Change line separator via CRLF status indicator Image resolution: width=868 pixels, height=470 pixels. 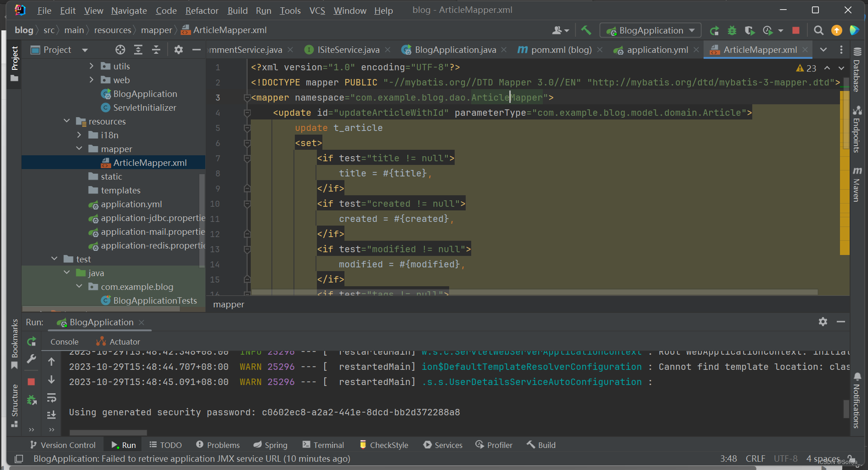coord(755,459)
